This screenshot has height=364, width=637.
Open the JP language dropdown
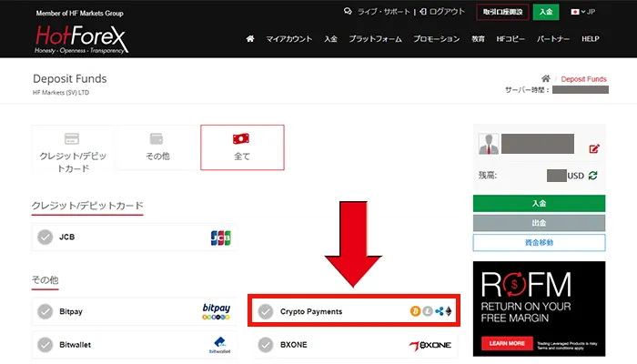click(583, 12)
